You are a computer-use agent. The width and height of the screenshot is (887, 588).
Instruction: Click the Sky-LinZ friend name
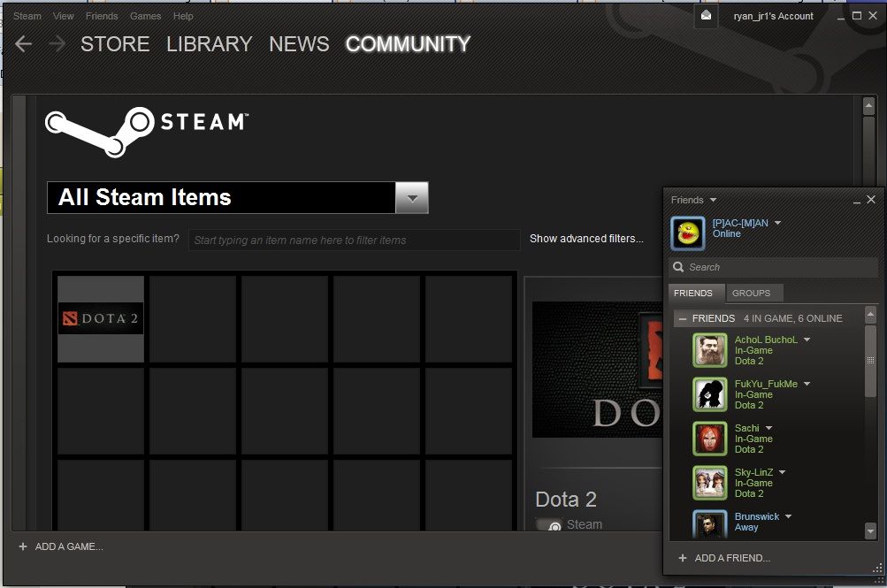[753, 472]
